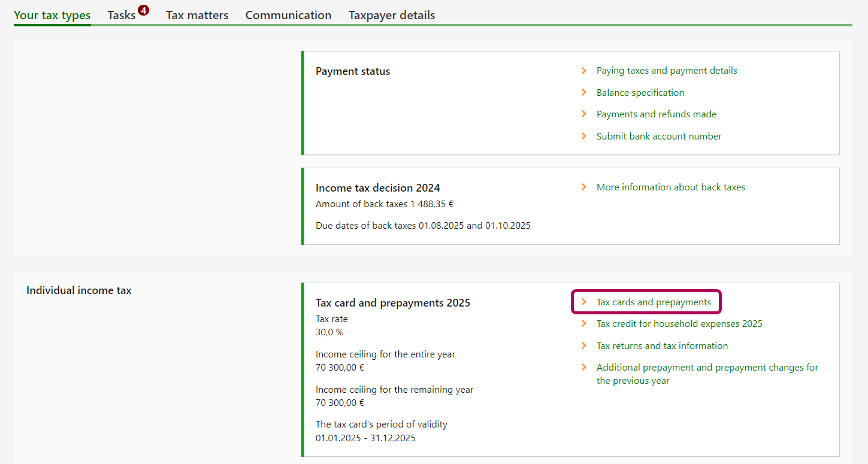Select the Communication tab
Screen dimensions: 868x464
click(x=288, y=16)
